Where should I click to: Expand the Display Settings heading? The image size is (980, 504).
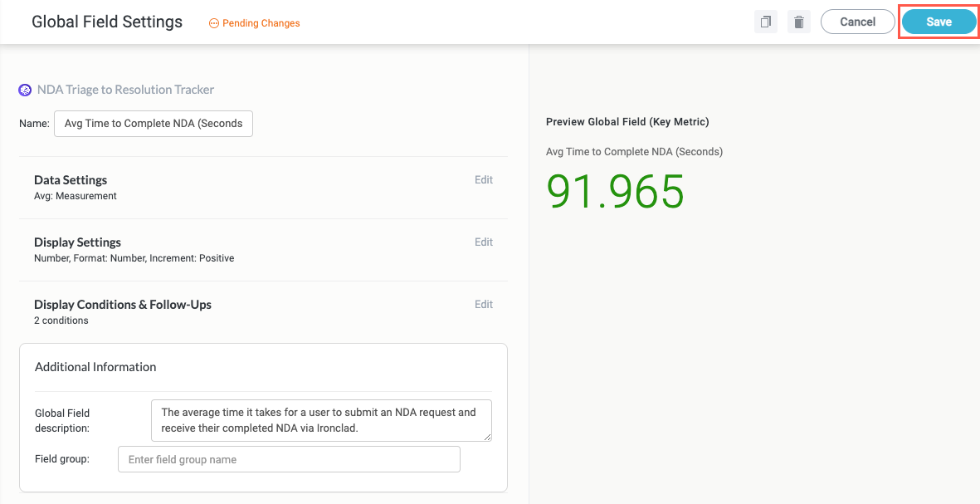click(x=77, y=242)
